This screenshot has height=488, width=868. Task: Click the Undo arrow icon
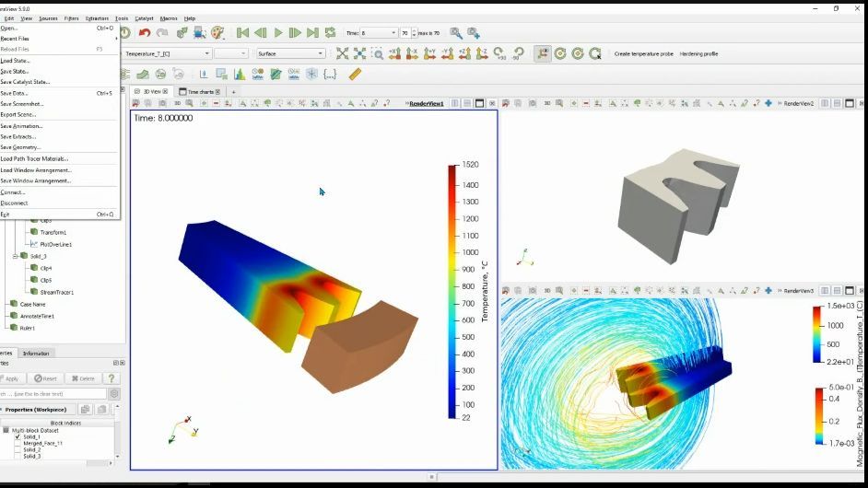tap(145, 33)
